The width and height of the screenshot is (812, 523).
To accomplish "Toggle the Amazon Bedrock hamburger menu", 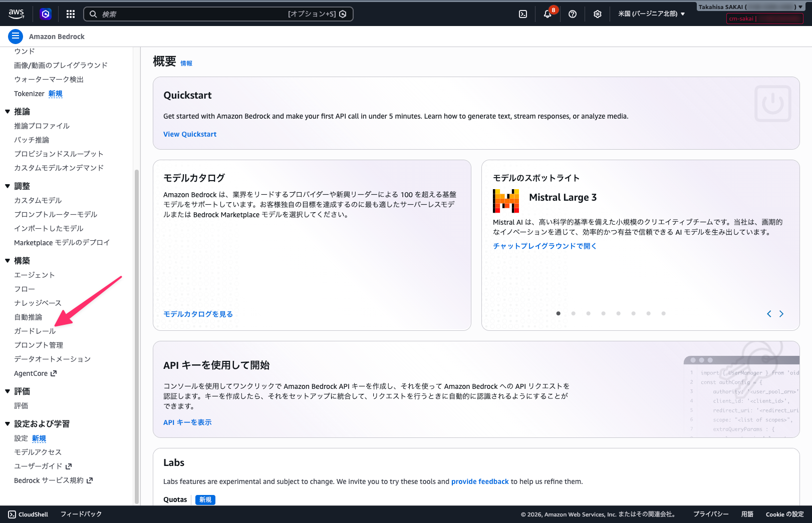I will pyautogui.click(x=16, y=36).
